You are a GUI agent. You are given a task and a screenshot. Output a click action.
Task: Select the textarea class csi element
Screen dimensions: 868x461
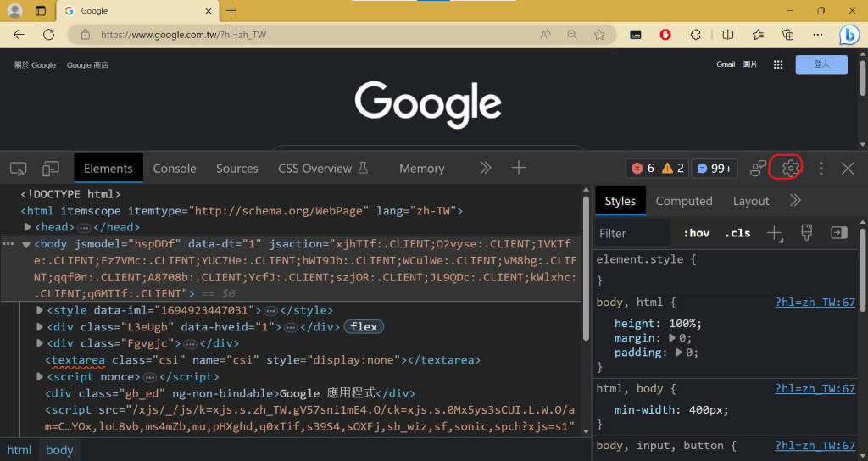pos(263,359)
